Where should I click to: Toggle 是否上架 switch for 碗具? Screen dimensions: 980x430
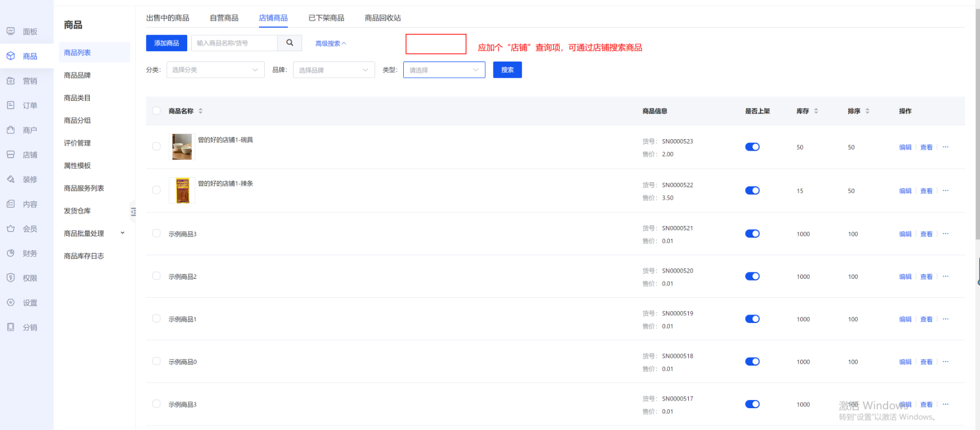(x=753, y=147)
